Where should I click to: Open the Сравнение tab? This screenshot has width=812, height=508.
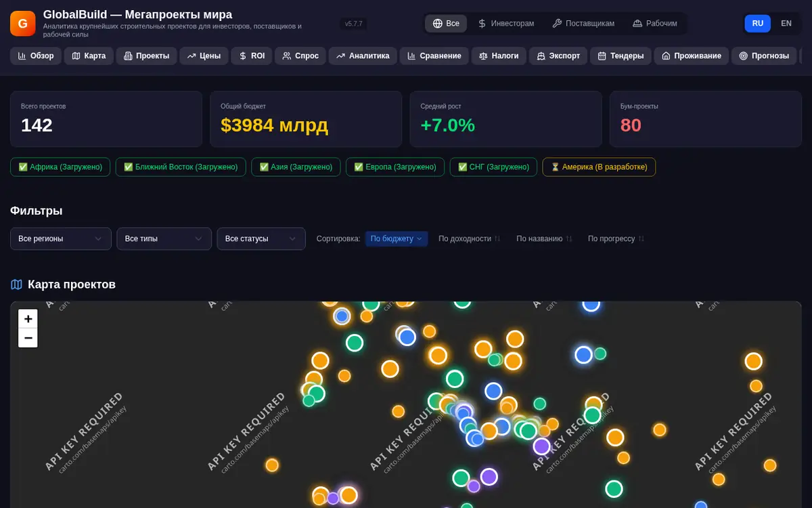[434, 56]
